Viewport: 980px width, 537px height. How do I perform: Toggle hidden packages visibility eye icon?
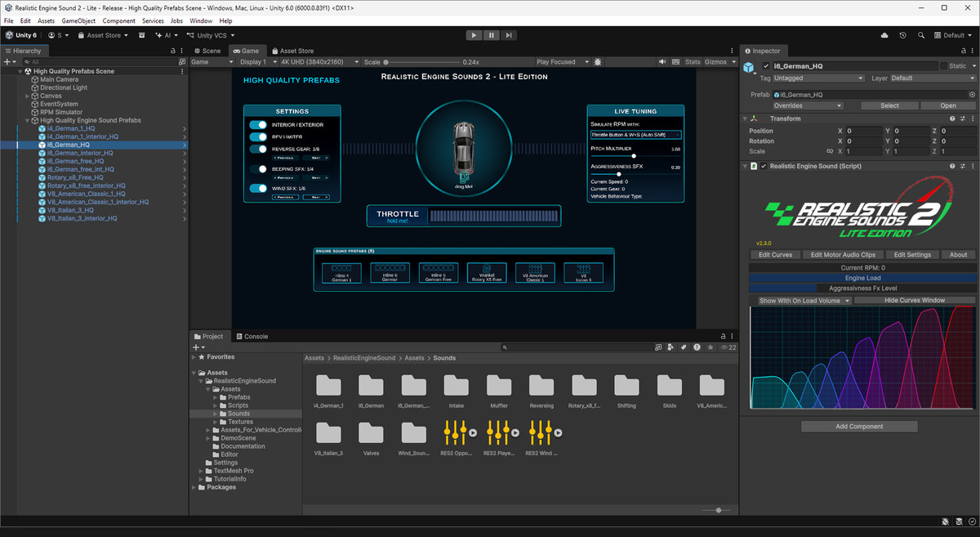[x=728, y=347]
